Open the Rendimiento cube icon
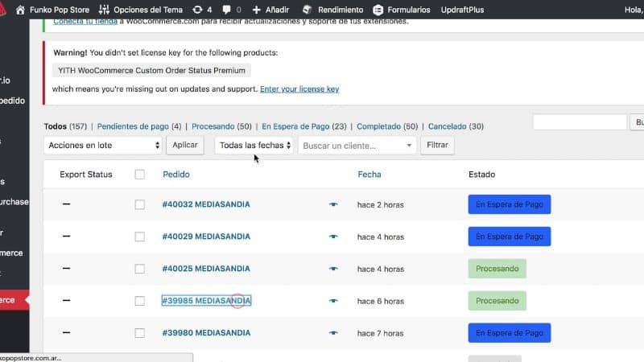Image resolution: width=644 pixels, height=362 pixels. pos(307,10)
